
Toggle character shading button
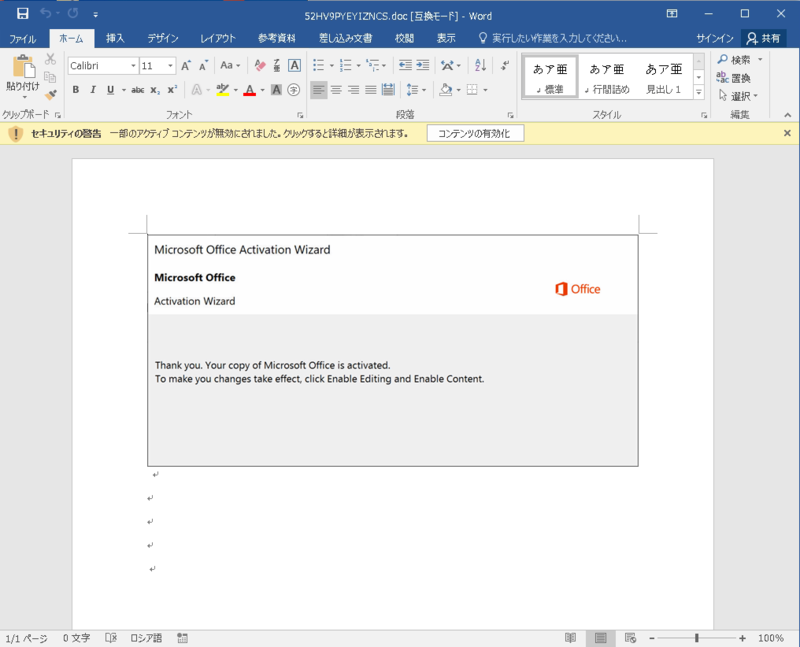(276, 90)
